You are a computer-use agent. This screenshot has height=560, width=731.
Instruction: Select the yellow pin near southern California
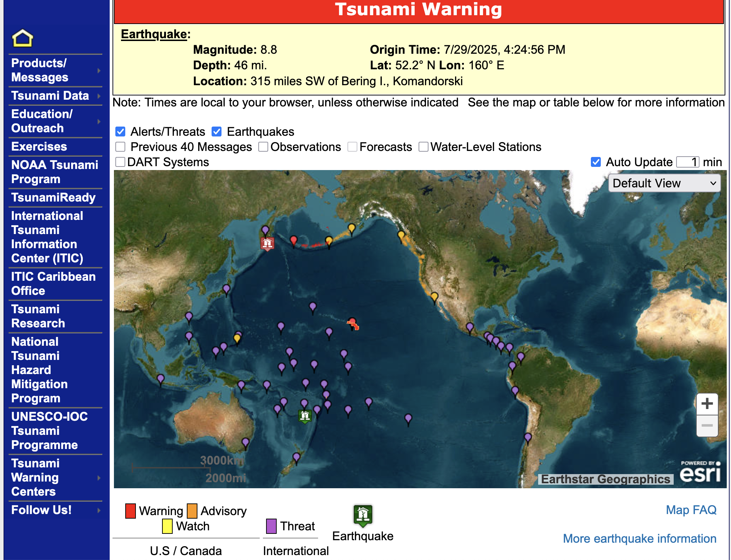pyautogui.click(x=434, y=298)
